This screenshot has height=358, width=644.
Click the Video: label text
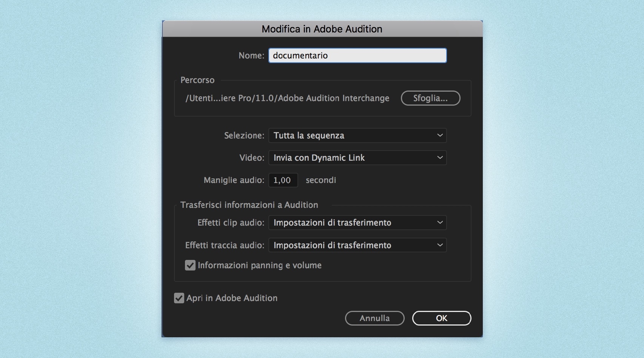[x=252, y=158]
